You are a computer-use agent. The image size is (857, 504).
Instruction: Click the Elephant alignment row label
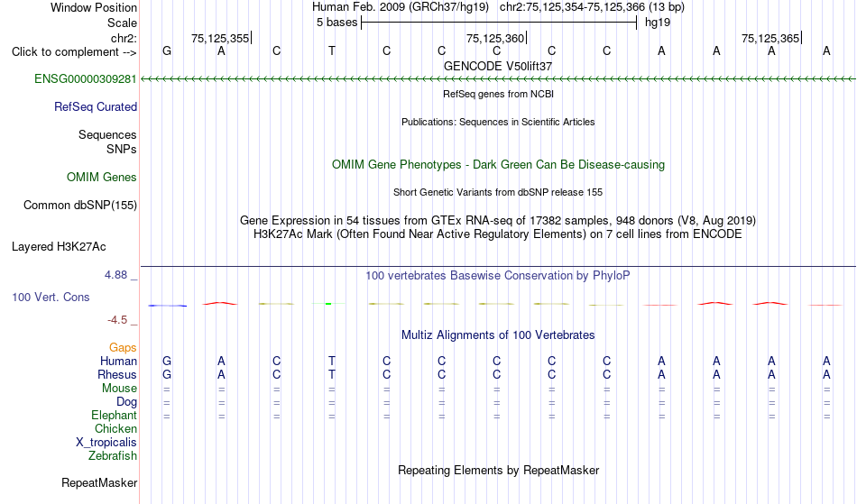click(114, 416)
